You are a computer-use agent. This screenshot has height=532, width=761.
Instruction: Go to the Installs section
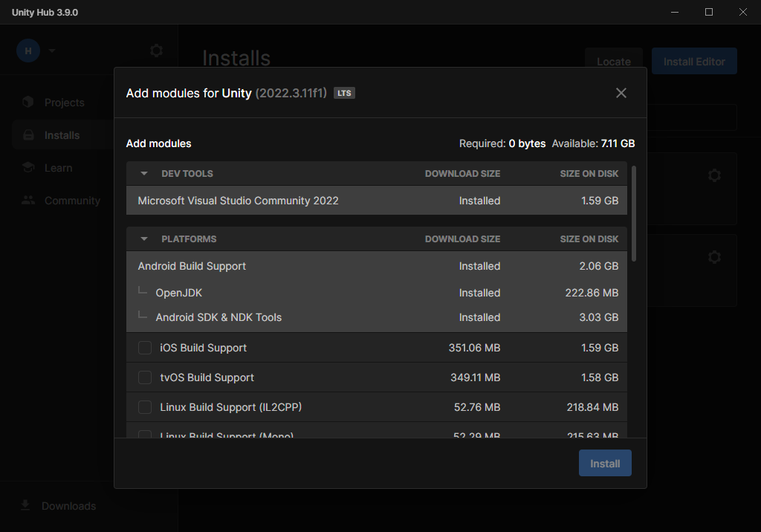tap(62, 135)
